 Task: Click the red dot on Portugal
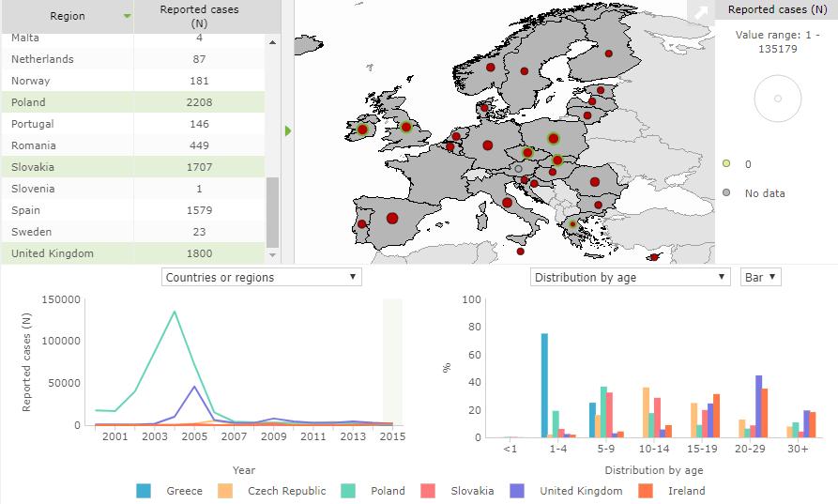[x=362, y=224]
